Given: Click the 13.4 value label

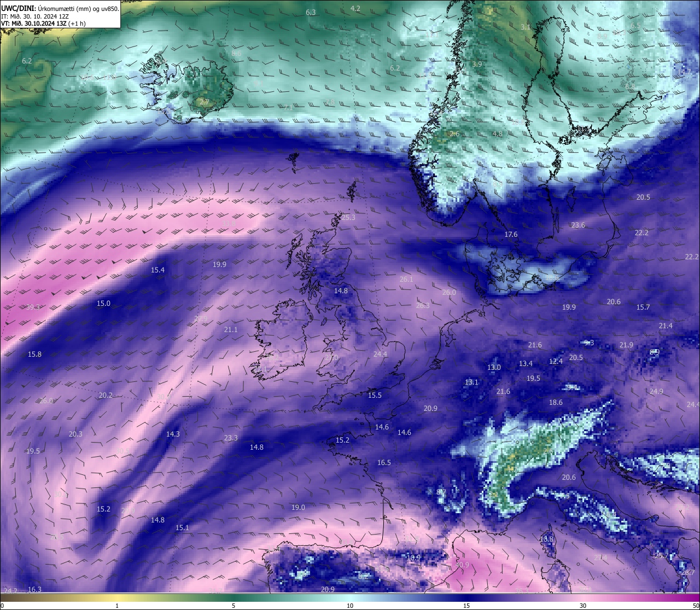Looking at the screenshot, I should point(526,363).
